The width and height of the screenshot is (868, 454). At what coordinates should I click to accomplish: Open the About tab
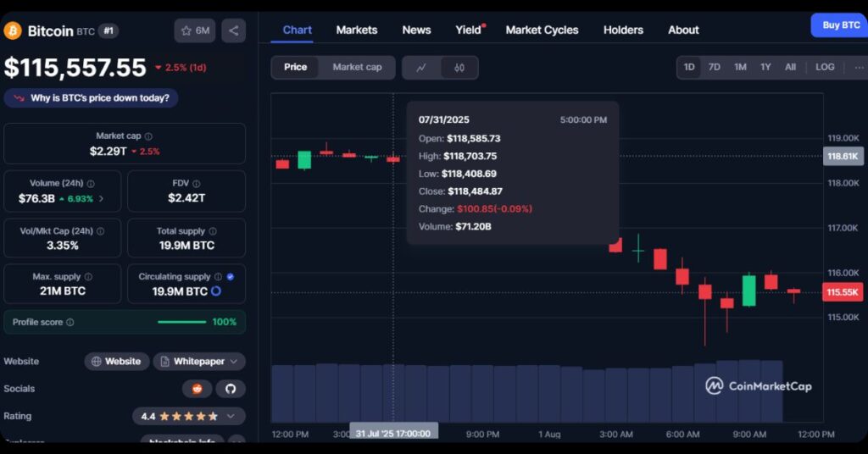[x=683, y=30]
